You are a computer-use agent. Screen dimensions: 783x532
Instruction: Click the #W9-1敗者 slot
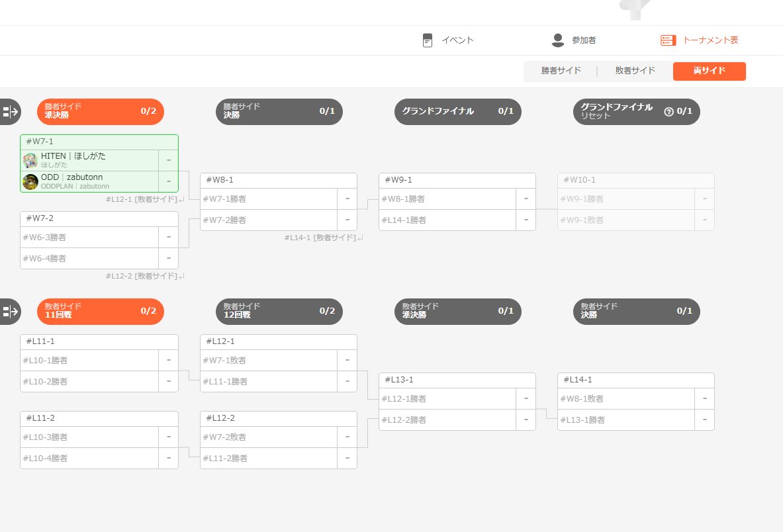627,220
